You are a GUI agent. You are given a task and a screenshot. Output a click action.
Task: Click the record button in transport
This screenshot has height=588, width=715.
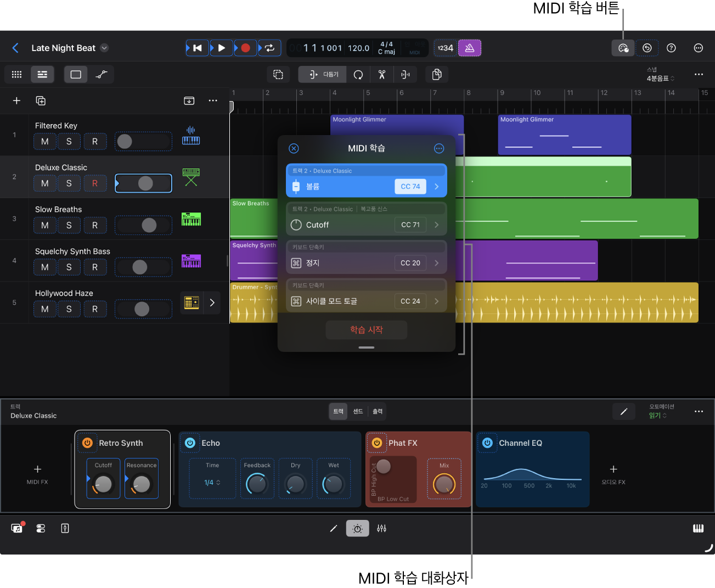click(245, 48)
